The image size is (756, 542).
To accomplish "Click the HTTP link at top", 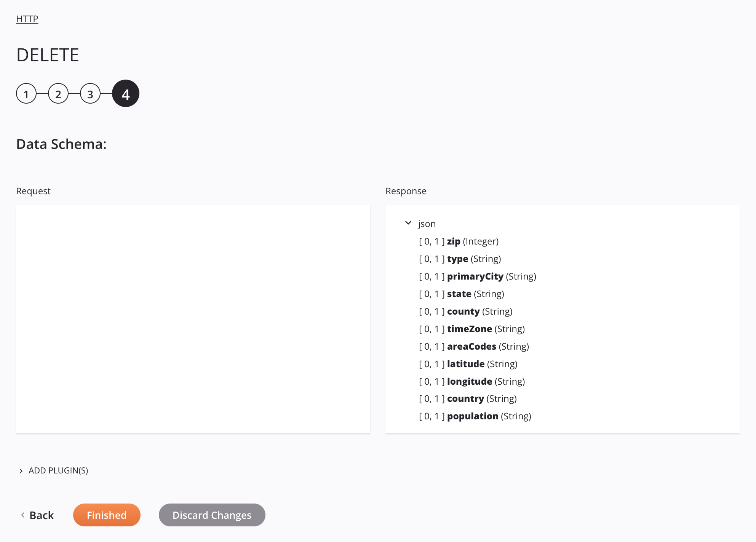I will [x=27, y=18].
